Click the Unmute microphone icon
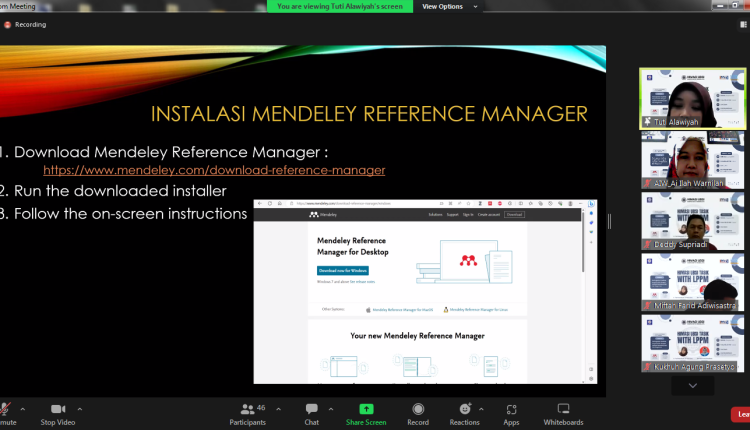 point(4,409)
